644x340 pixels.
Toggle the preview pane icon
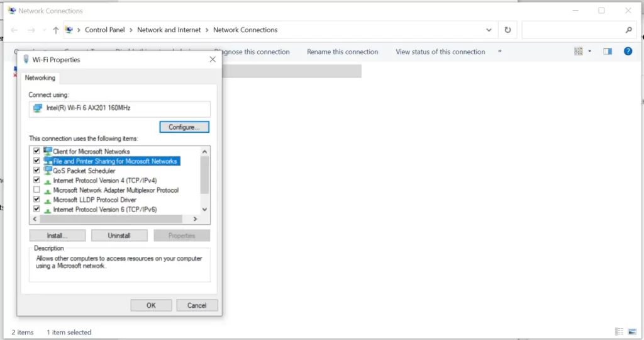[x=608, y=52]
